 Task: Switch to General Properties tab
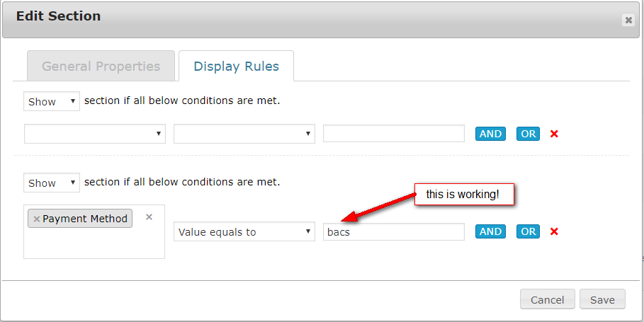pos(101,67)
